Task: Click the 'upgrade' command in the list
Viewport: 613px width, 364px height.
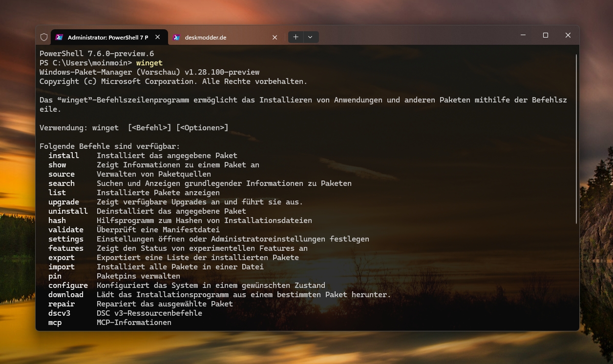Action: (63, 202)
